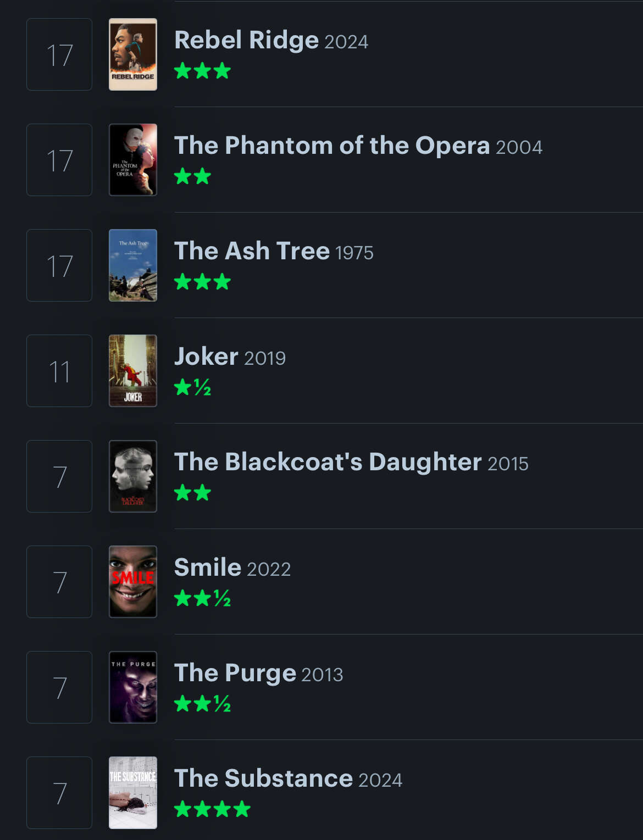Open the Rebel Ridge poster thumbnail
The height and width of the screenshot is (840, 643).
[x=133, y=54]
